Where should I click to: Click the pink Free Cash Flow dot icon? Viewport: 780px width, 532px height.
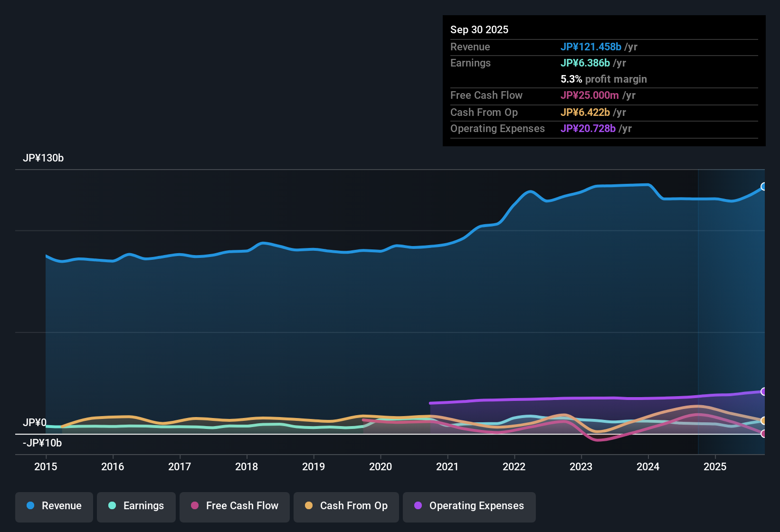click(194, 506)
